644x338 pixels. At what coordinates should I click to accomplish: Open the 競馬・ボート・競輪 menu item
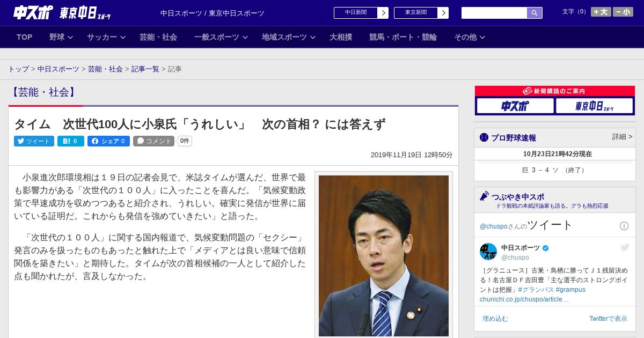pyautogui.click(x=403, y=37)
